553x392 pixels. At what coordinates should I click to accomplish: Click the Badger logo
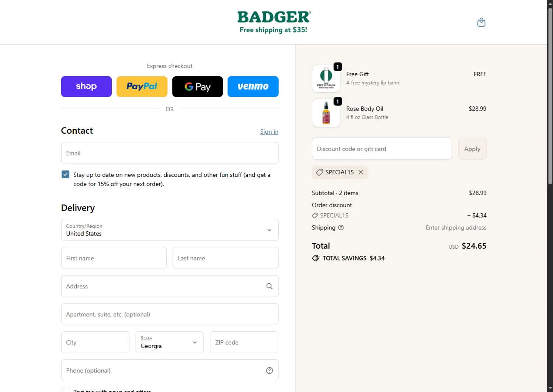pos(274,17)
